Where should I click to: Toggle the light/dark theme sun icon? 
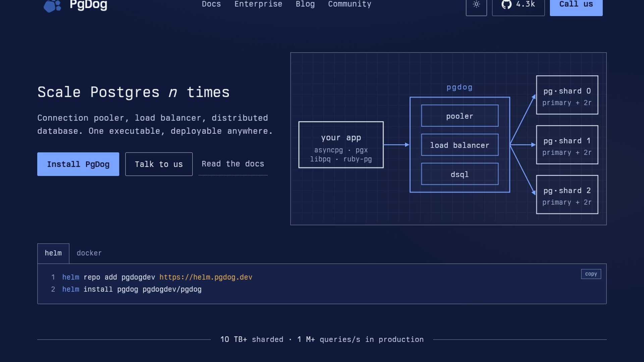point(476,5)
